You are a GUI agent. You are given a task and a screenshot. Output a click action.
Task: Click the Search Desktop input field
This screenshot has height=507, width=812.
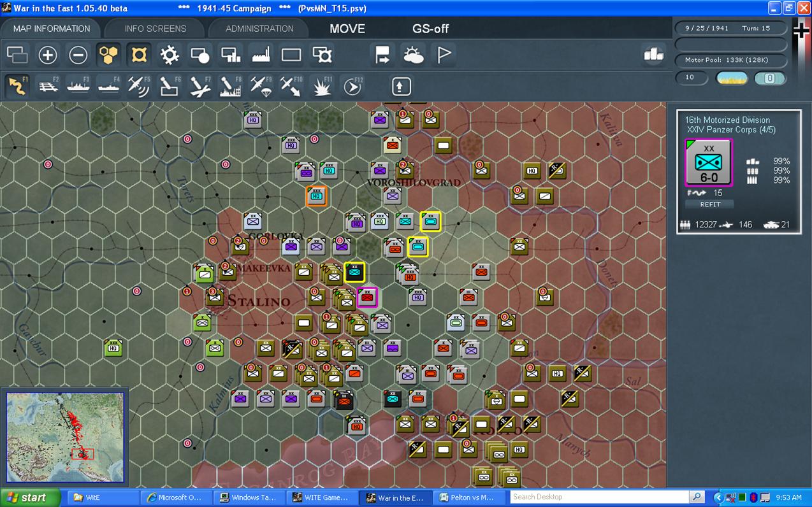599,497
